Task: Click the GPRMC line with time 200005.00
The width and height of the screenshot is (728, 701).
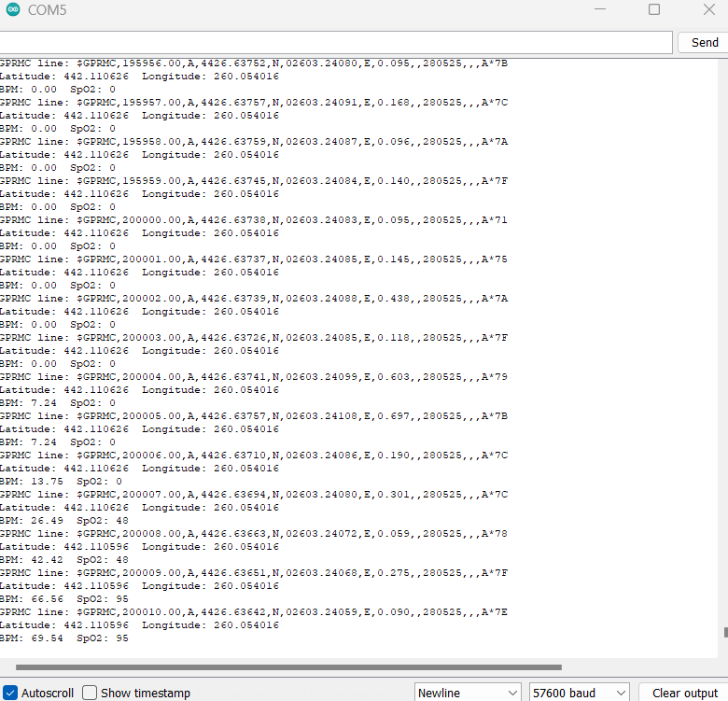Action: (254, 416)
